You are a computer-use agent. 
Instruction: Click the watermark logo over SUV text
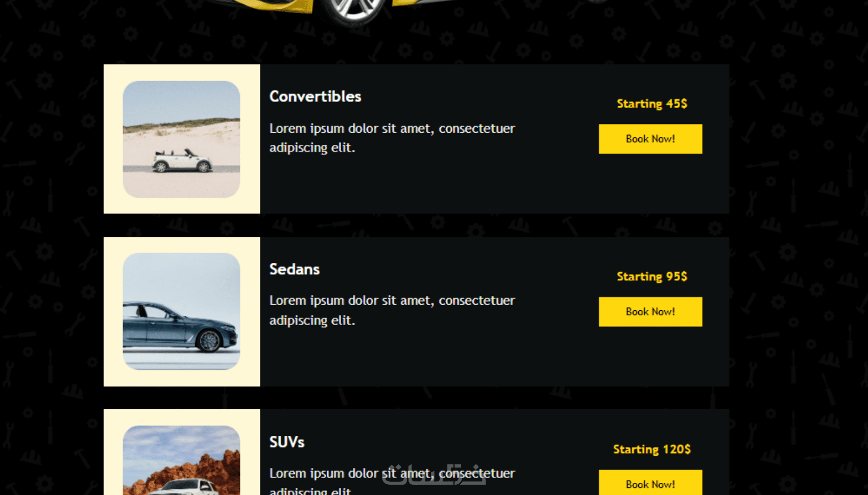click(x=434, y=474)
